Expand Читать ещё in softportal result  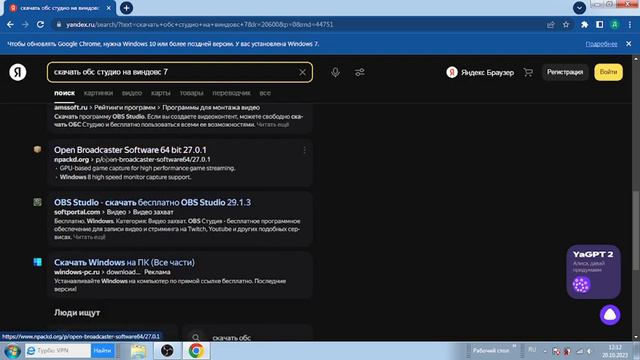pyautogui.click(x=89, y=237)
